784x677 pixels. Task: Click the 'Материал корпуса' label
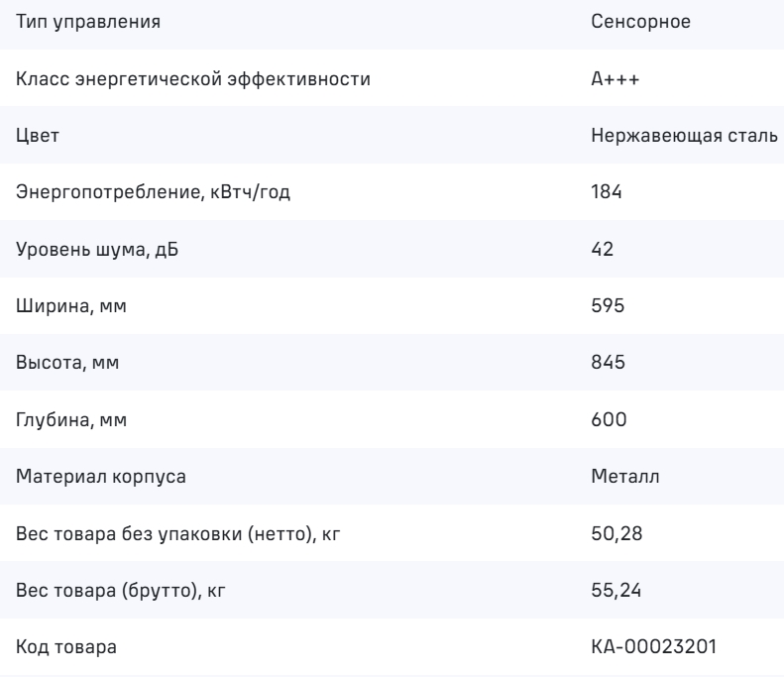92,477
